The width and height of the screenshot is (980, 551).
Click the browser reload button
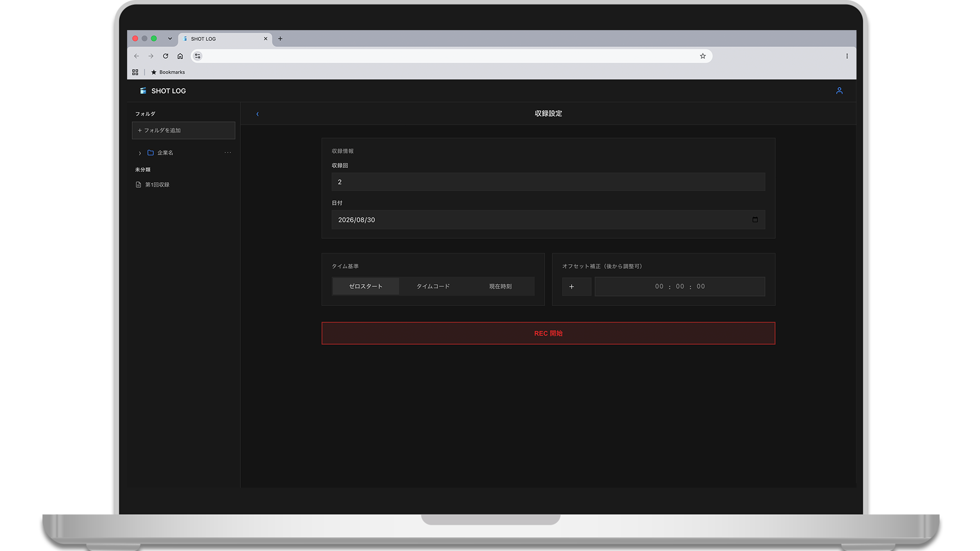(165, 56)
